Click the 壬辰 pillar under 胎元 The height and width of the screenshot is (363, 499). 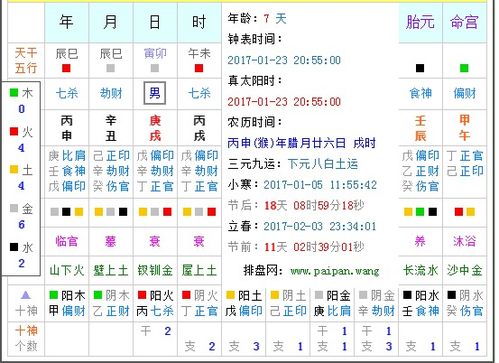420,128
